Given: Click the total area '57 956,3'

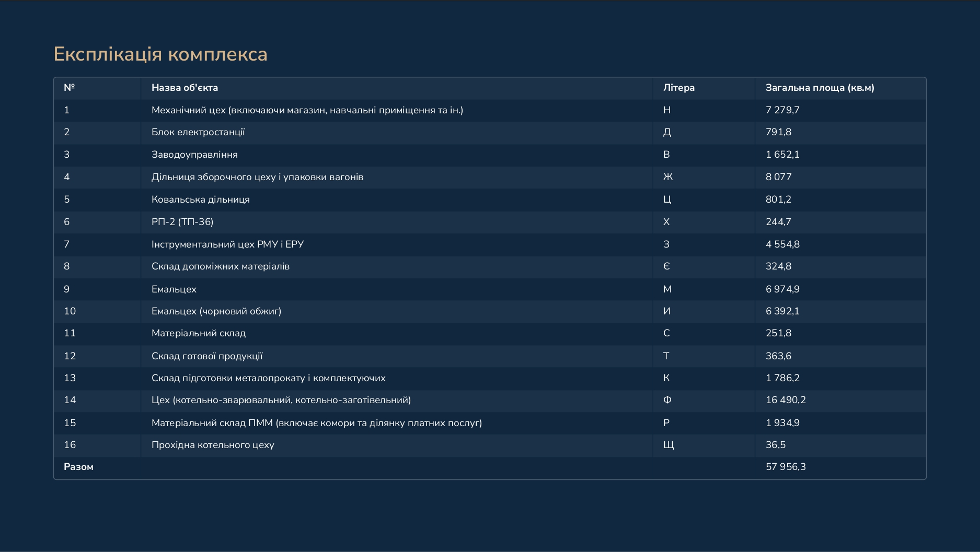Looking at the screenshot, I should [x=786, y=467].
